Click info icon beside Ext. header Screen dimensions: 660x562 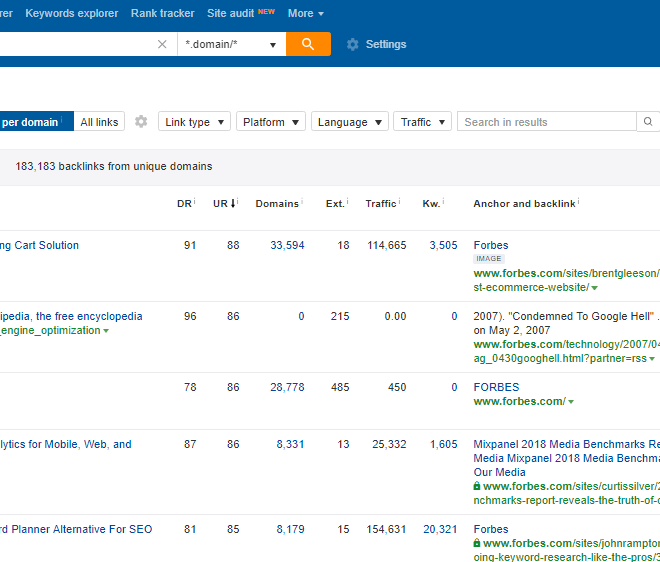347,201
